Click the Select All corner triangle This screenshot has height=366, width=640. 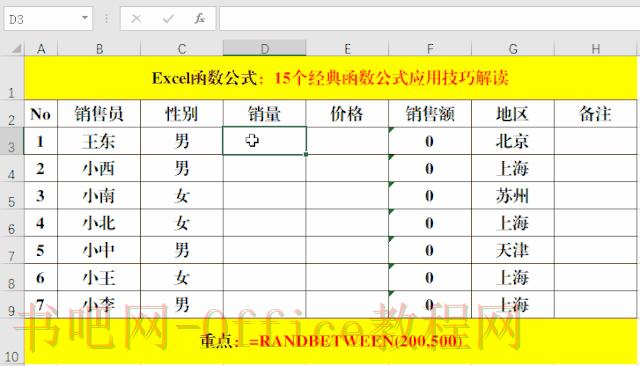16,49
